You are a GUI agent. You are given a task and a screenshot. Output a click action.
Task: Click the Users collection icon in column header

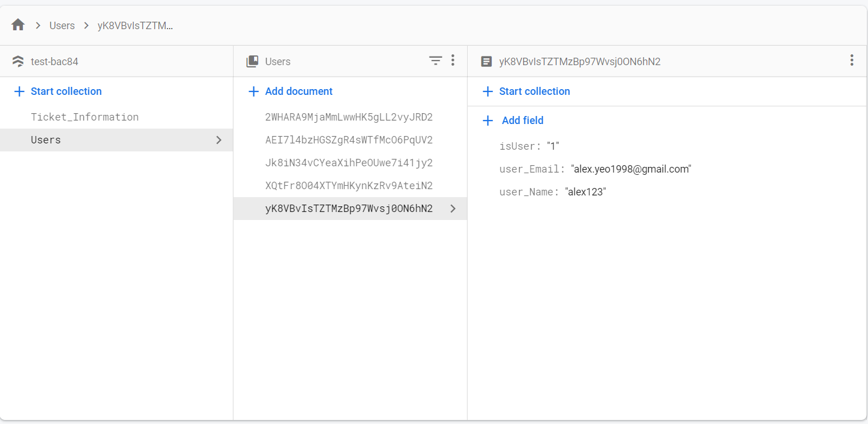pyautogui.click(x=252, y=61)
